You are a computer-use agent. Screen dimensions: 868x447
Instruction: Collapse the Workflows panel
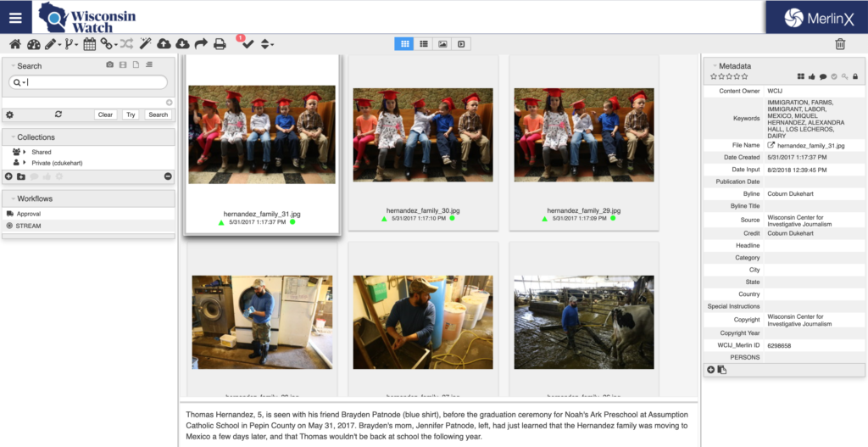[x=14, y=198]
